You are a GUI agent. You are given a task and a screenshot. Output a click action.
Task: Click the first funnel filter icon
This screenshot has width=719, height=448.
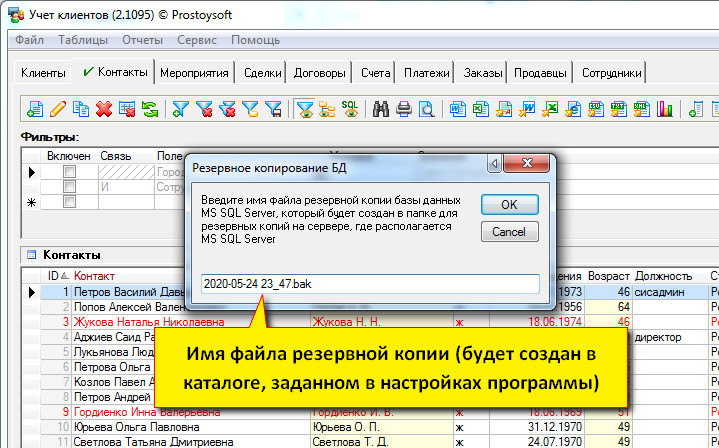click(x=180, y=109)
